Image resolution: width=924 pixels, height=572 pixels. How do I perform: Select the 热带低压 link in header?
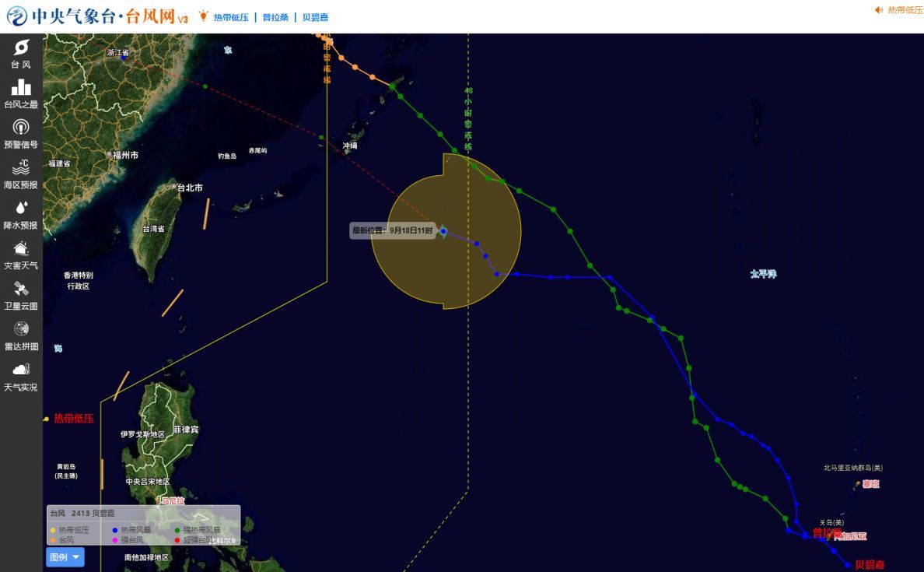pos(231,18)
